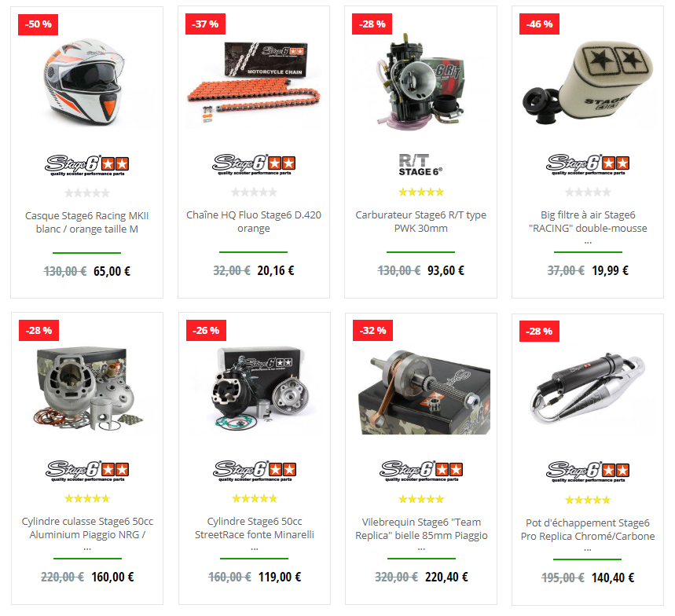Click the orange motorcycle chain image
Screen dimensions: 675x616
tap(254, 82)
